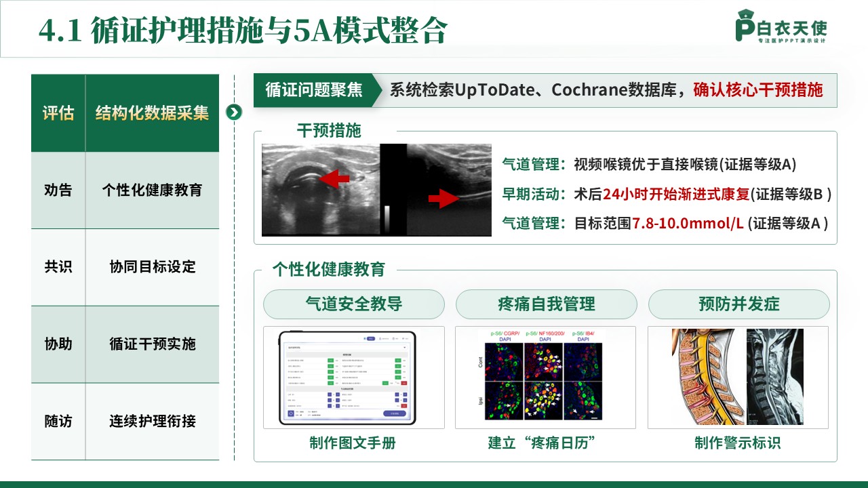Select the red value 7.8-10.0mmol/L
The image size is (868, 488).
(x=688, y=223)
